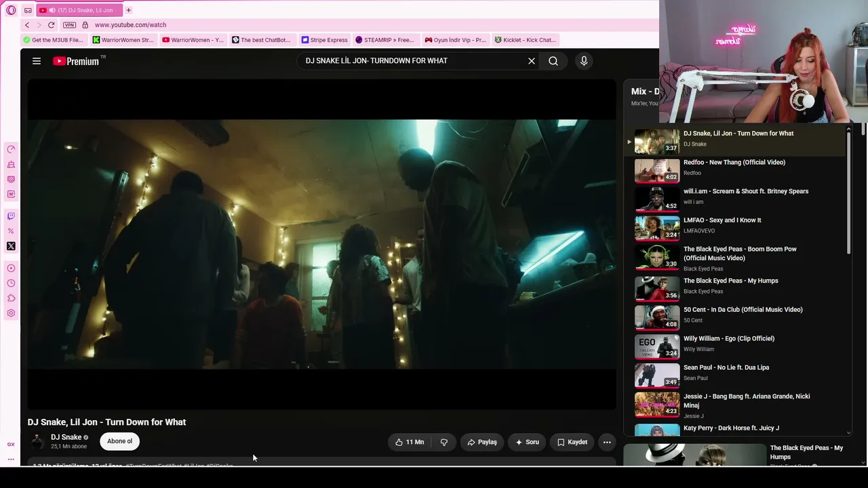This screenshot has width=868, height=488.
Task: Open the Get the M3U8 File bookmark
Action: (x=53, y=40)
